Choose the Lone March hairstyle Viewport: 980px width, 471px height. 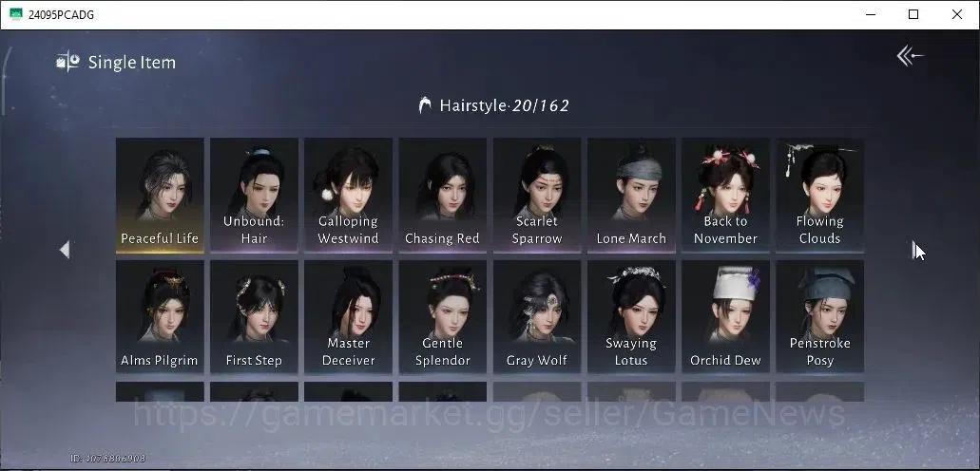tap(631, 196)
